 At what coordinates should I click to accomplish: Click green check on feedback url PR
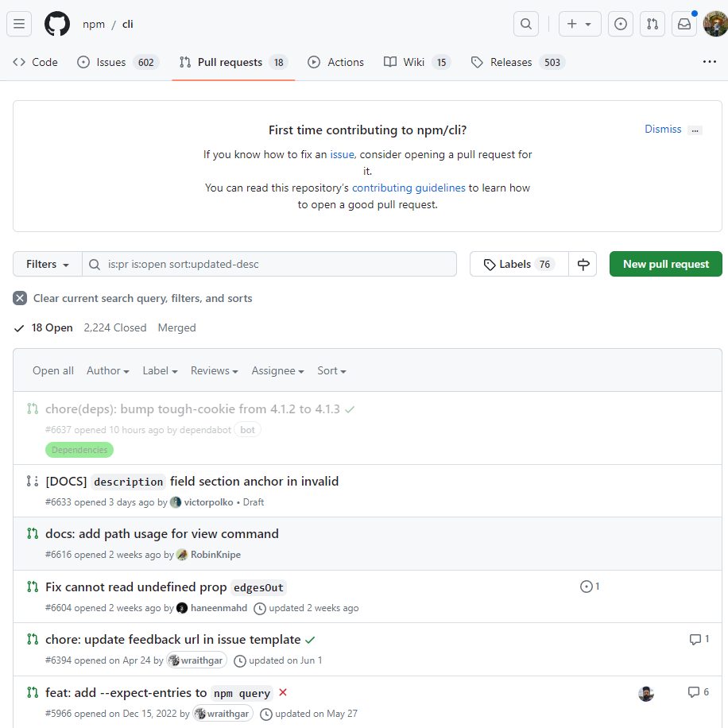click(x=310, y=641)
